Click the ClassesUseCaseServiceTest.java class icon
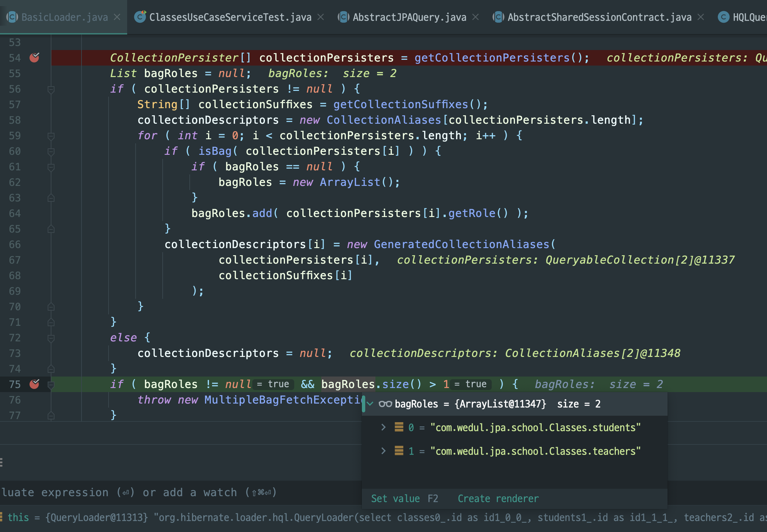Screen dimensions: 767x532 point(140,17)
